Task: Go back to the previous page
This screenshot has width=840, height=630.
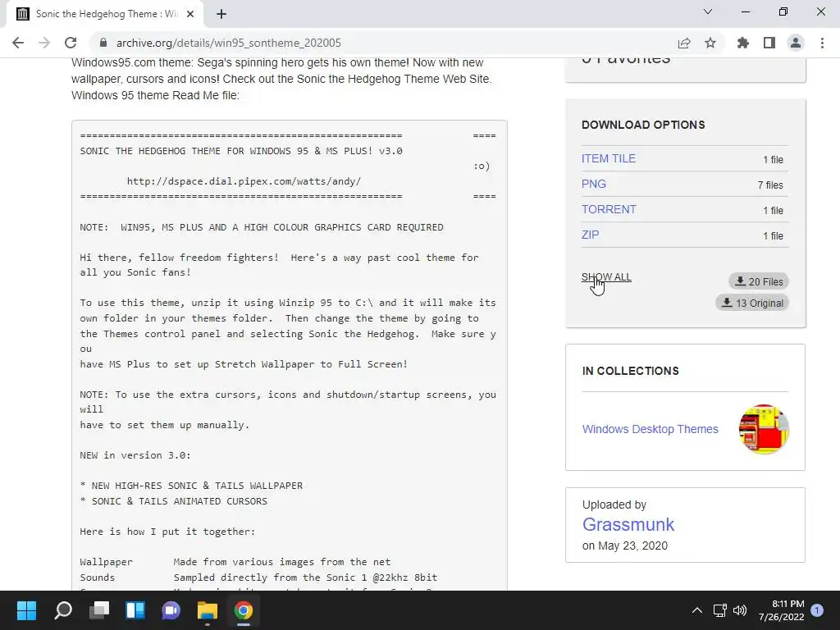Action: click(x=18, y=43)
